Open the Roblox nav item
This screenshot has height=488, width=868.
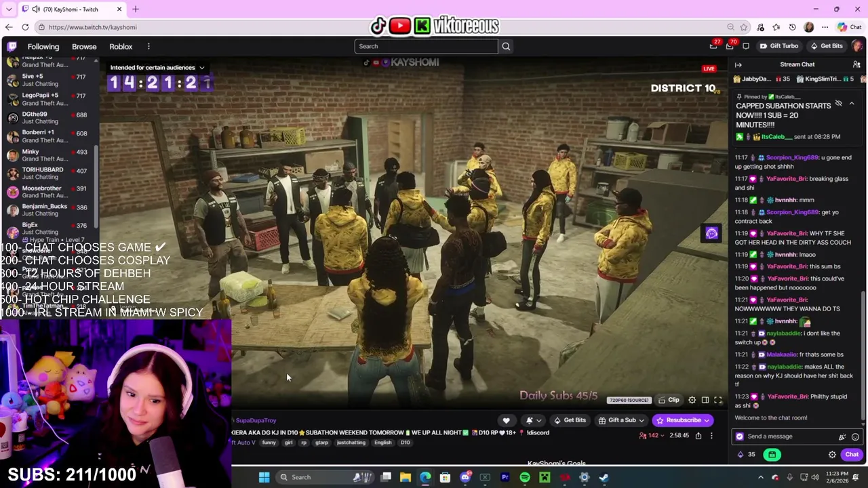coord(121,46)
